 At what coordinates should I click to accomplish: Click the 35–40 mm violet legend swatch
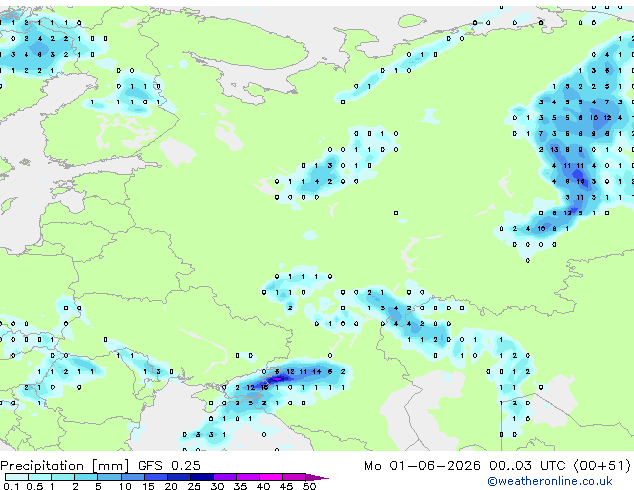point(248,477)
